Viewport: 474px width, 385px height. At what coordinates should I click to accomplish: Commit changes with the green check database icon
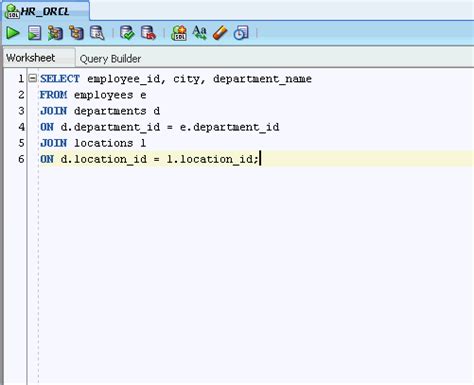coord(127,33)
